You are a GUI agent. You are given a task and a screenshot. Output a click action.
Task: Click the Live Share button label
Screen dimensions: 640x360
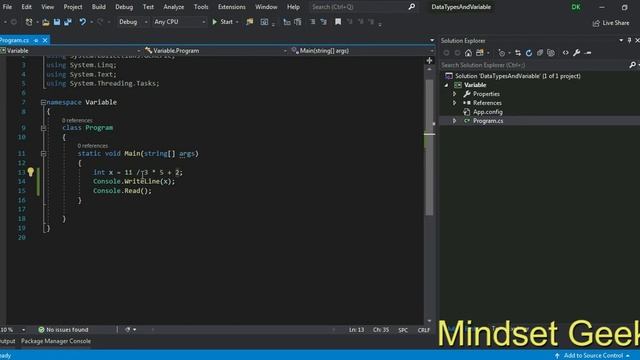tap(616, 23)
